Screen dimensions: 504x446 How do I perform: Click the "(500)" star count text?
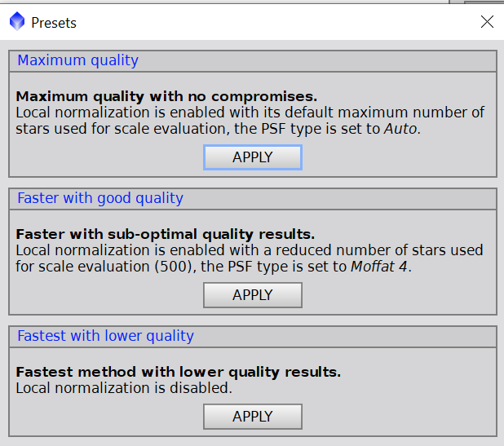(x=171, y=266)
